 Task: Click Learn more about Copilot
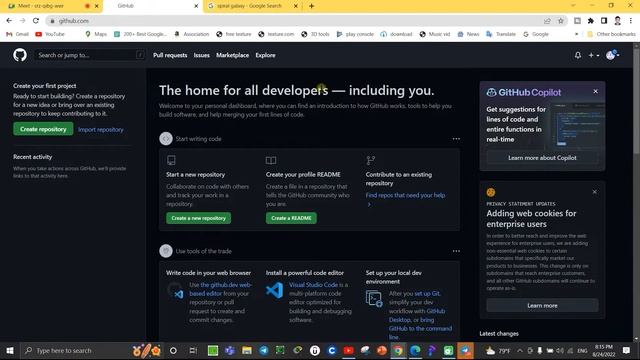tap(542, 158)
